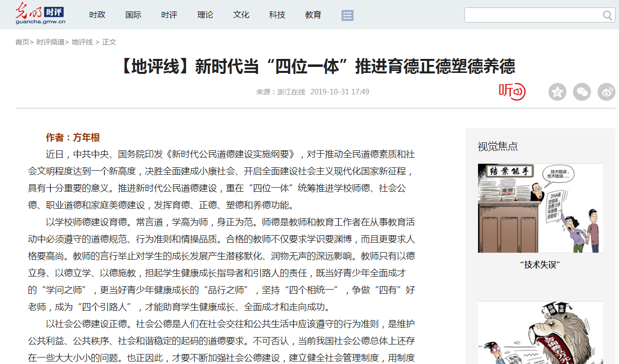Go to the 国际 section

coord(133,15)
